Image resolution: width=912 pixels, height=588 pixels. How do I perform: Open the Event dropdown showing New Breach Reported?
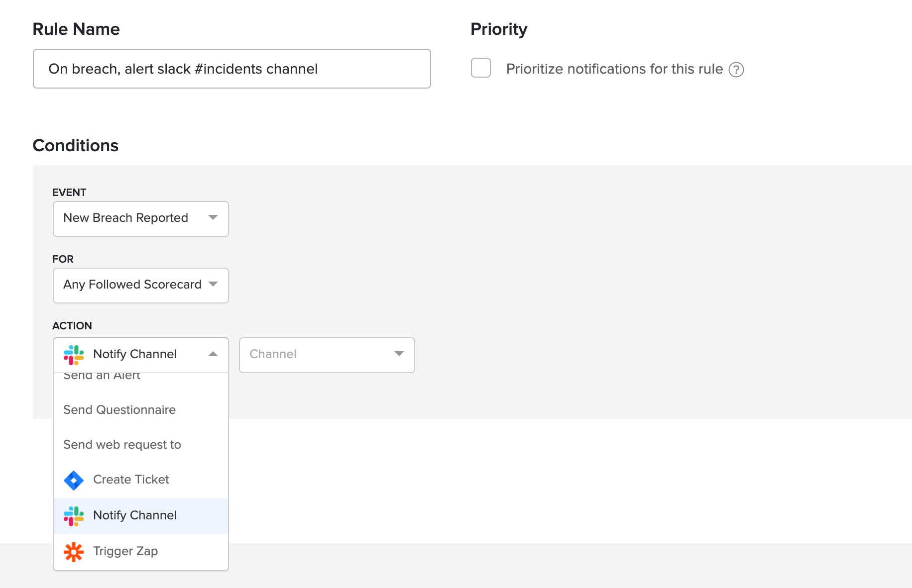click(140, 218)
